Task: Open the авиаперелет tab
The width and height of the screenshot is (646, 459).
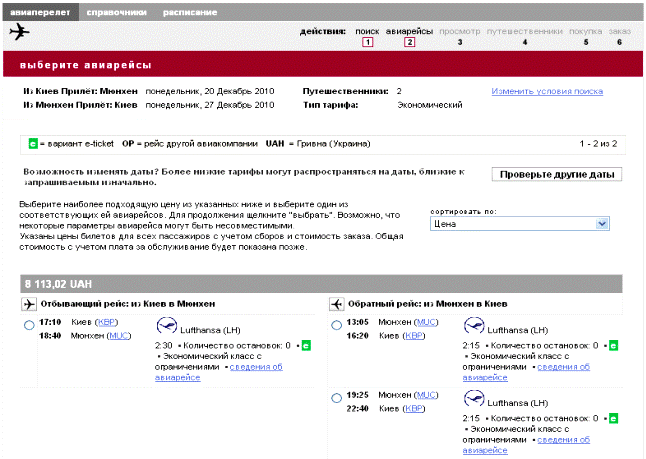Action: pyautogui.click(x=40, y=12)
